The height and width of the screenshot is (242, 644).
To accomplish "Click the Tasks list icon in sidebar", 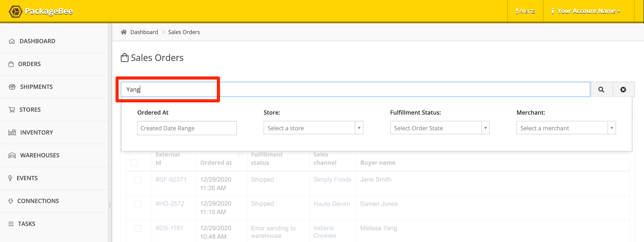I will pyautogui.click(x=11, y=224).
